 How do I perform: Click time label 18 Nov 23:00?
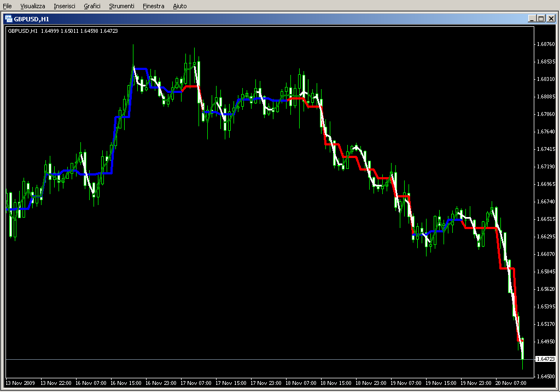click(x=371, y=383)
